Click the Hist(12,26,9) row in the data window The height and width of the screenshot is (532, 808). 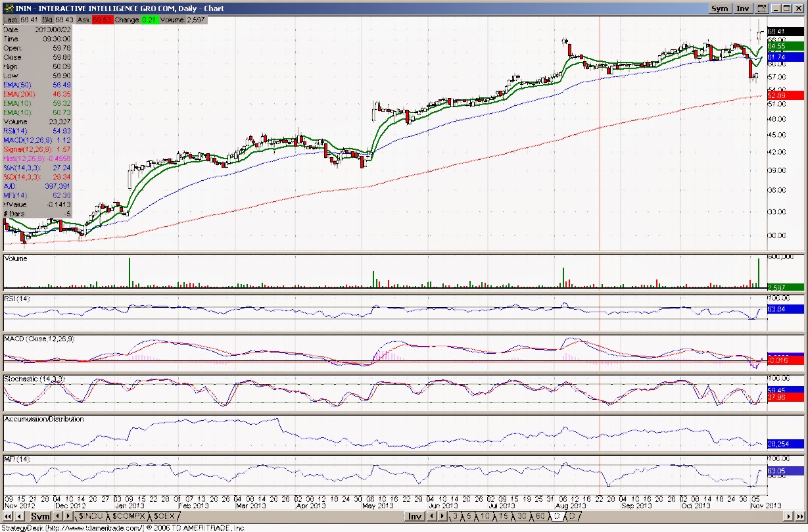tap(37, 158)
